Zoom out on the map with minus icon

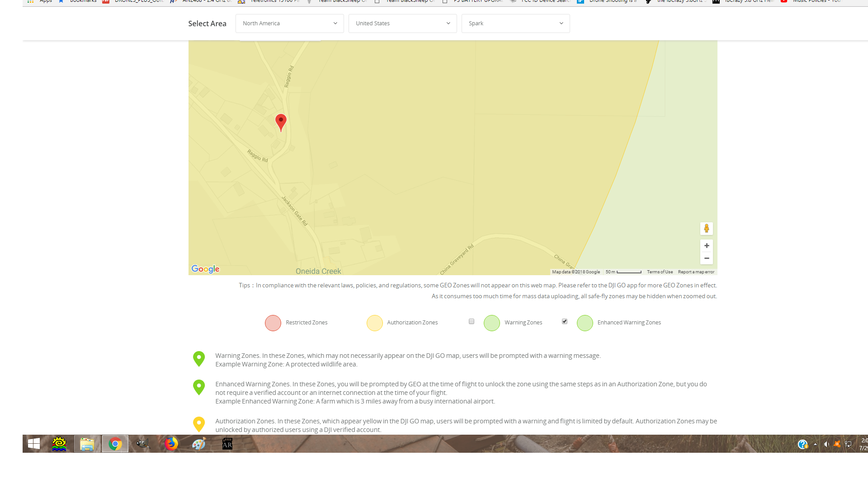[x=707, y=258]
